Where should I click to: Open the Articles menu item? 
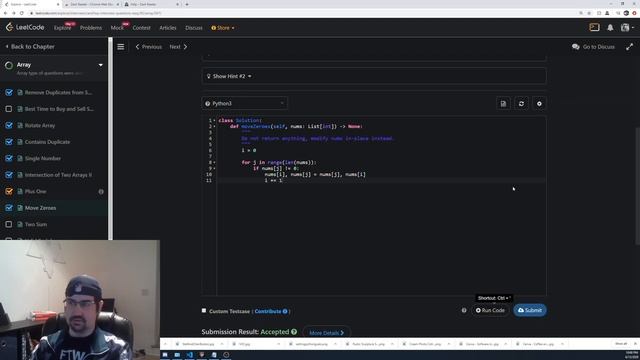click(168, 28)
